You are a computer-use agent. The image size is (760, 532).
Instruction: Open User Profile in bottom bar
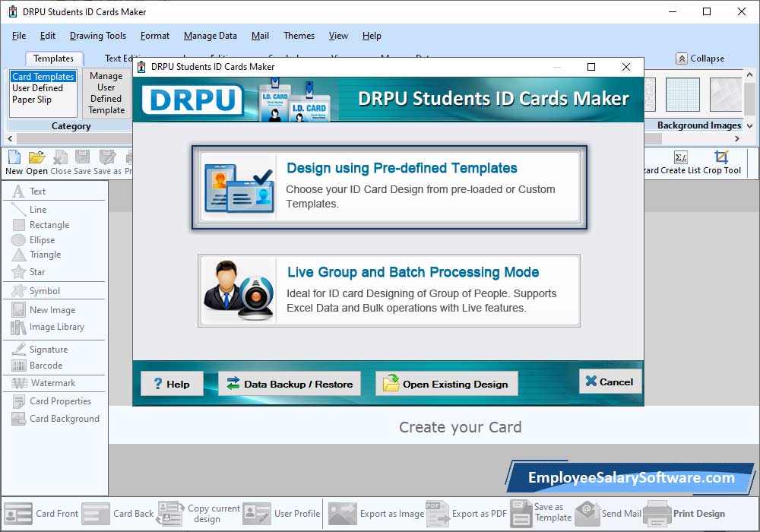pos(282,514)
